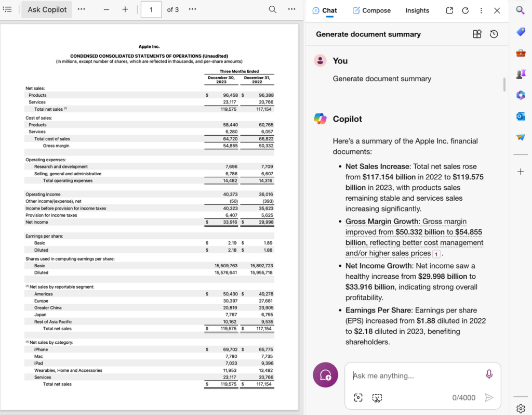The height and width of the screenshot is (415, 532).
Task: Click the 0/4000 character counter
Action: pyautogui.click(x=463, y=398)
